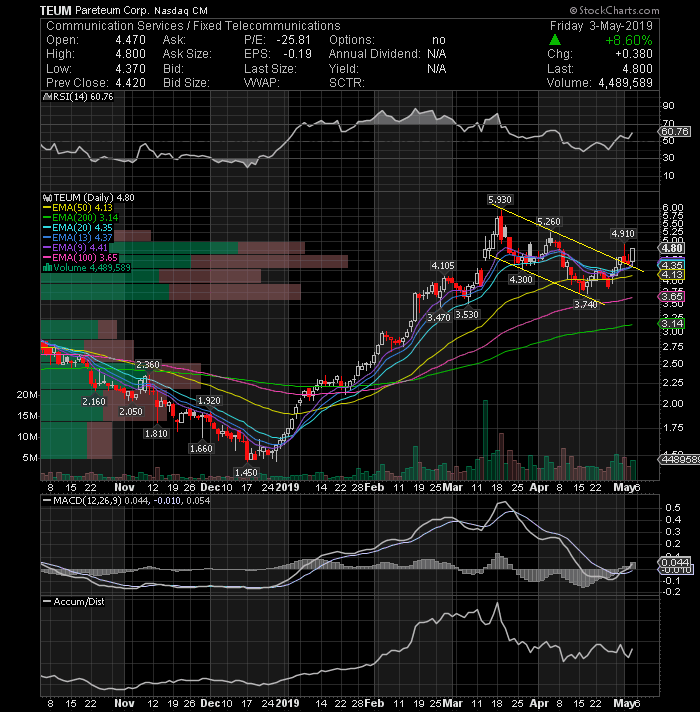Click the green EMA(200) 3.14 legend entry

point(85,218)
